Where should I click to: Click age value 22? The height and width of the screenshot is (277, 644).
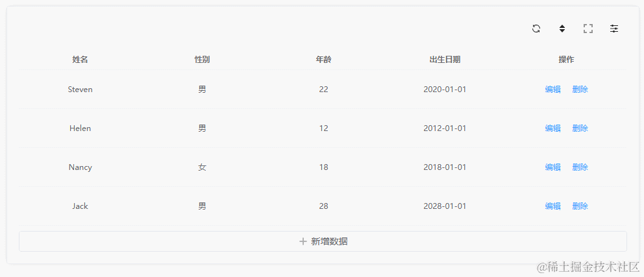pos(324,90)
